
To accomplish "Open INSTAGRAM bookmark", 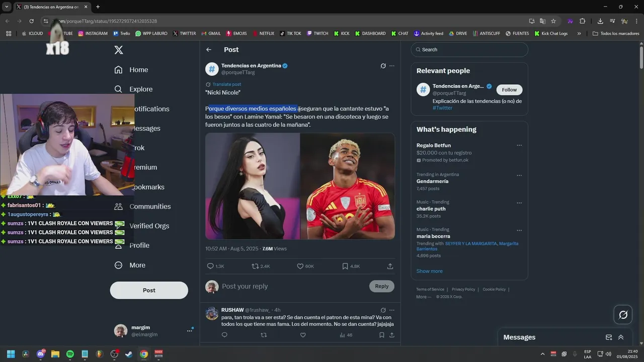I will pos(93,34).
